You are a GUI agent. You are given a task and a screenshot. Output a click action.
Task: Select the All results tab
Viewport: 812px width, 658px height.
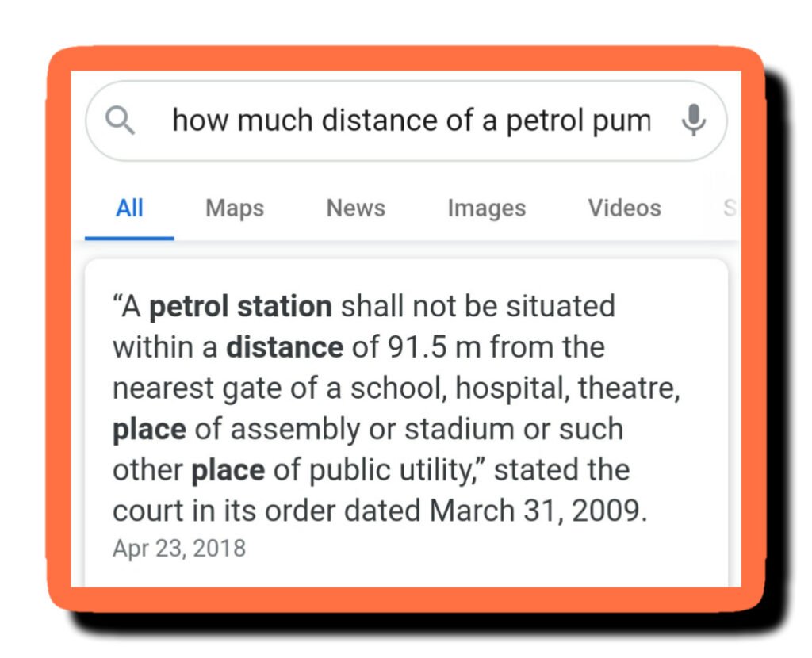click(129, 208)
